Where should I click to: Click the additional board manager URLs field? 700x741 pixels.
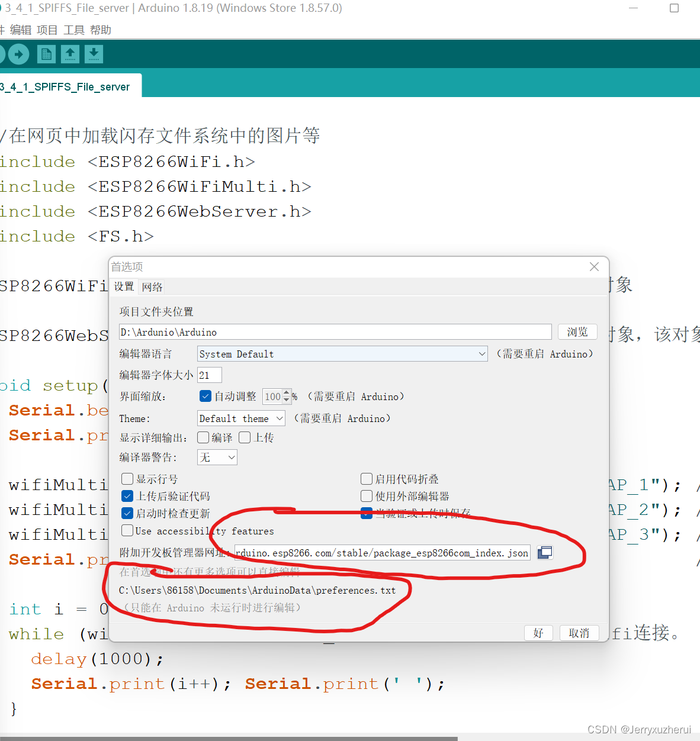[x=383, y=553]
